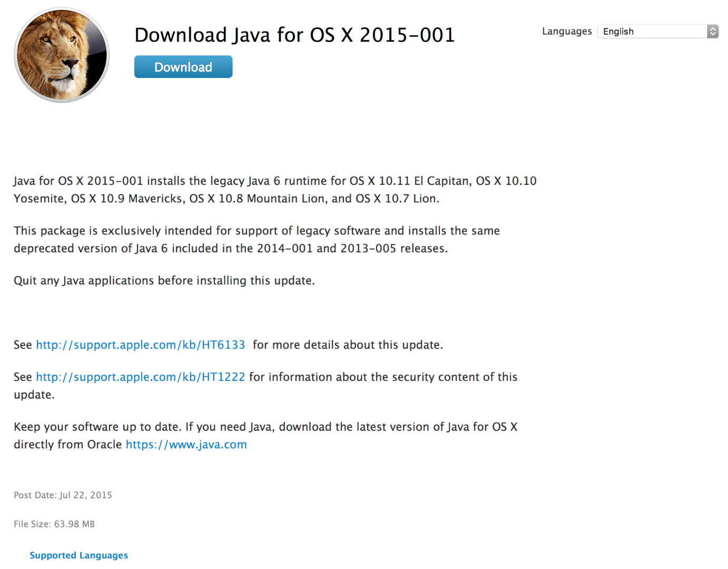The image size is (728, 569).
Task: Click the text Quit any Java applications before installing
Action: 164,280
